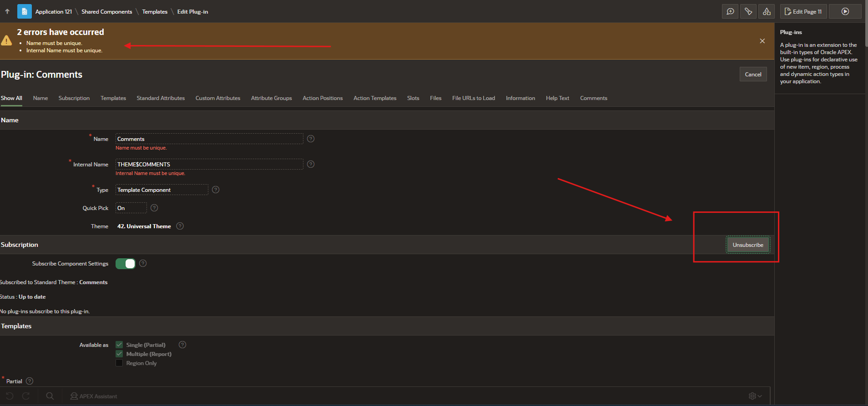
Task: Switch to the Custom Attributes tab
Action: tap(217, 98)
